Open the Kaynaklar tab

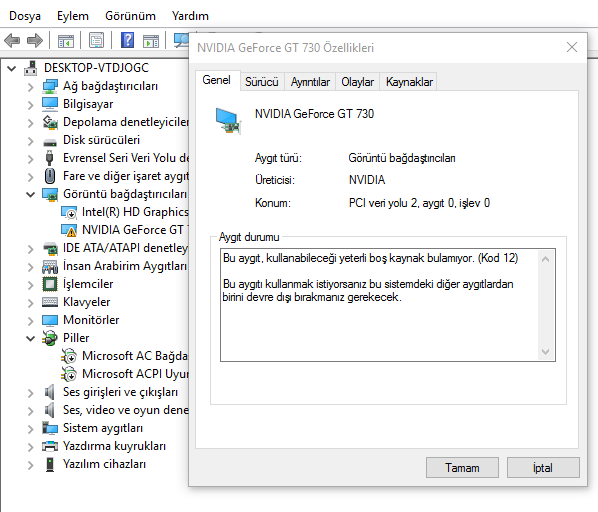pyautogui.click(x=409, y=82)
